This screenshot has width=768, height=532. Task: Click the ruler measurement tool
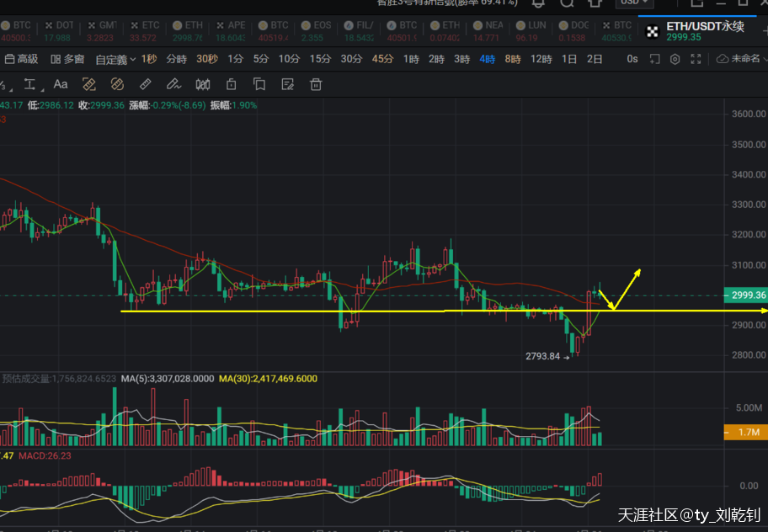(145, 84)
